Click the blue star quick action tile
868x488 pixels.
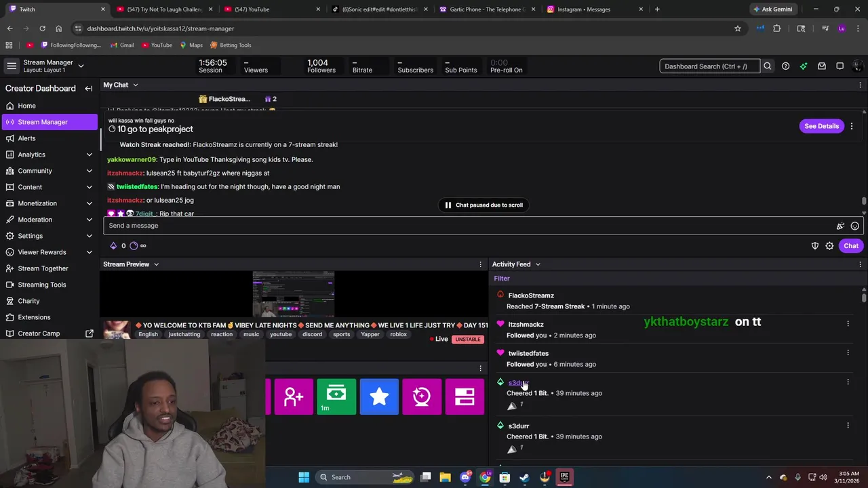tap(379, 396)
